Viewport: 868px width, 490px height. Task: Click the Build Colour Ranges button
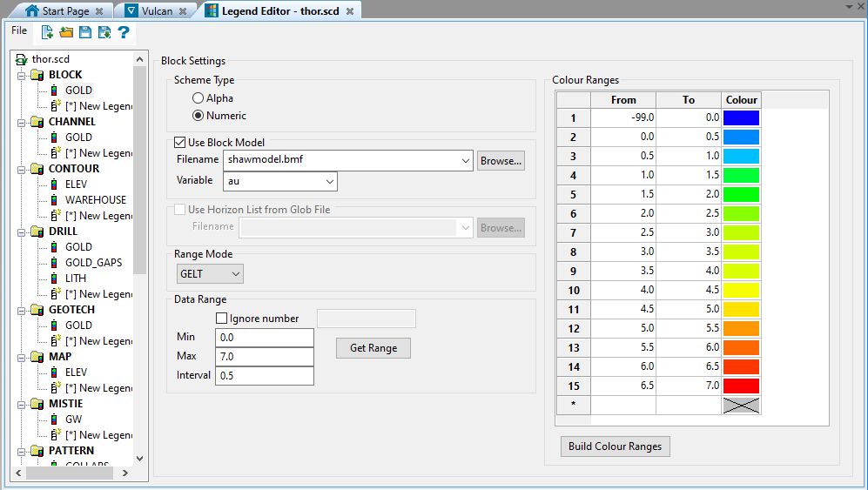[x=615, y=446]
